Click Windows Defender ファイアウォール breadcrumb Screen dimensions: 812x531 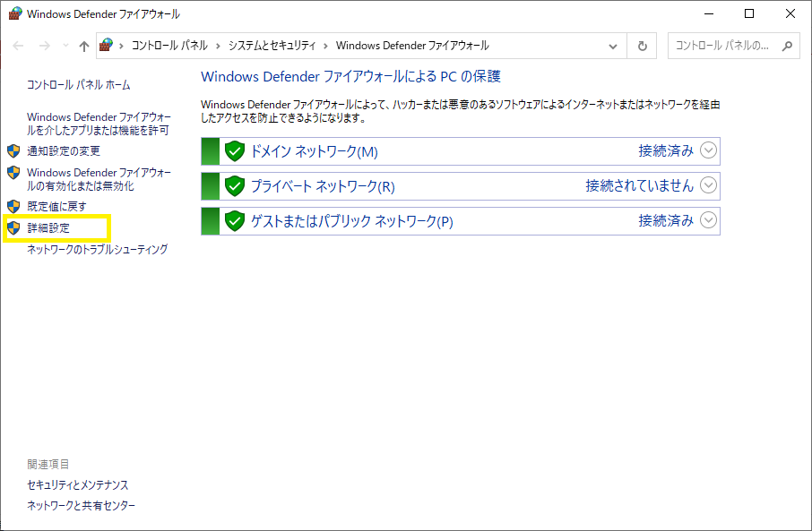(412, 46)
